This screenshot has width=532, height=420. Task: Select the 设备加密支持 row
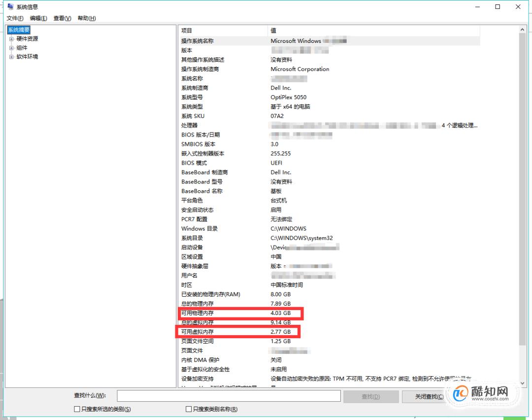pyautogui.click(x=329, y=379)
